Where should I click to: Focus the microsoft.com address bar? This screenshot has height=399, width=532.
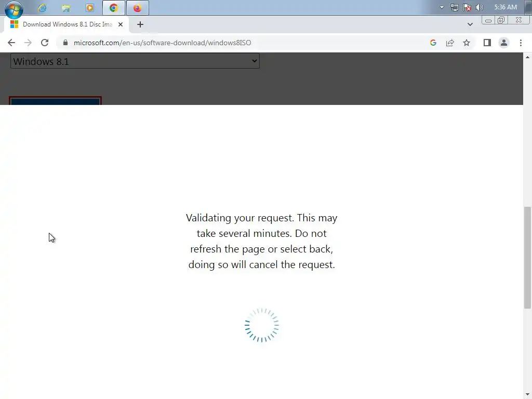pos(244,43)
